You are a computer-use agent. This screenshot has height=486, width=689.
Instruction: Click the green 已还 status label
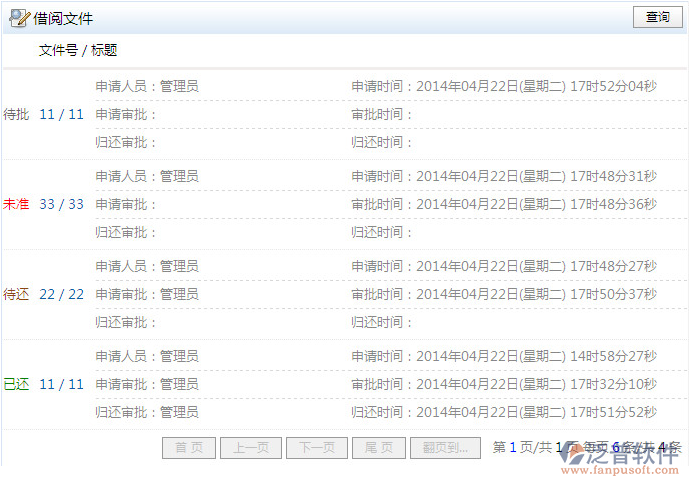pyautogui.click(x=16, y=384)
